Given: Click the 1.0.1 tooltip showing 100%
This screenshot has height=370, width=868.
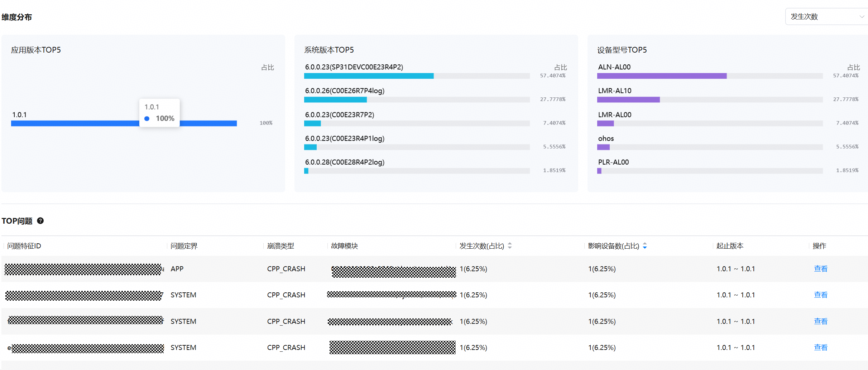Looking at the screenshot, I should click(159, 113).
